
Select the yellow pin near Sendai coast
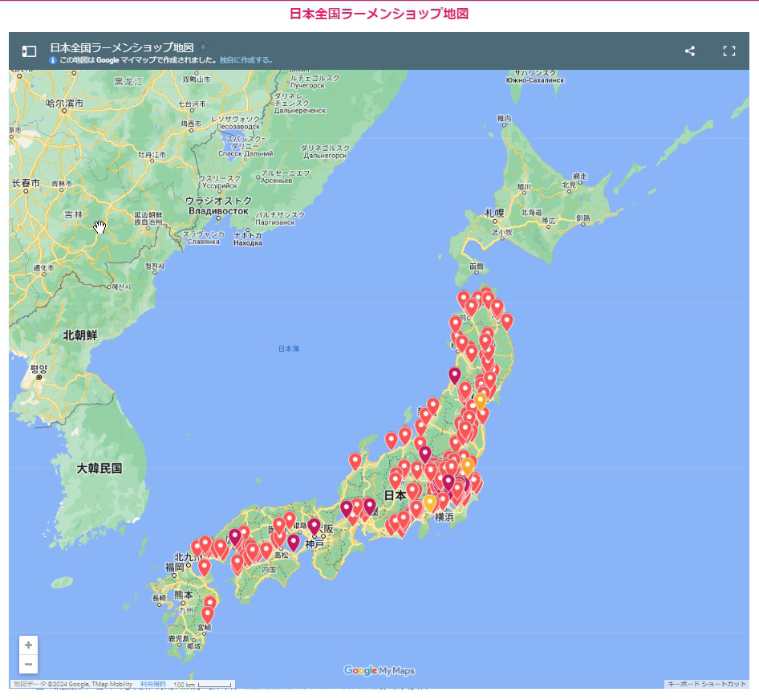(480, 401)
